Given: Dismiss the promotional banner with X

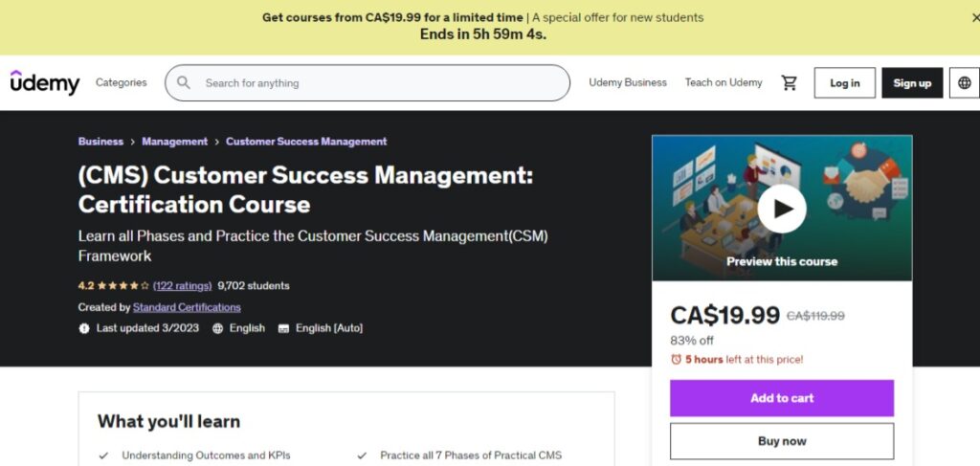Looking at the screenshot, I should [x=976, y=18].
